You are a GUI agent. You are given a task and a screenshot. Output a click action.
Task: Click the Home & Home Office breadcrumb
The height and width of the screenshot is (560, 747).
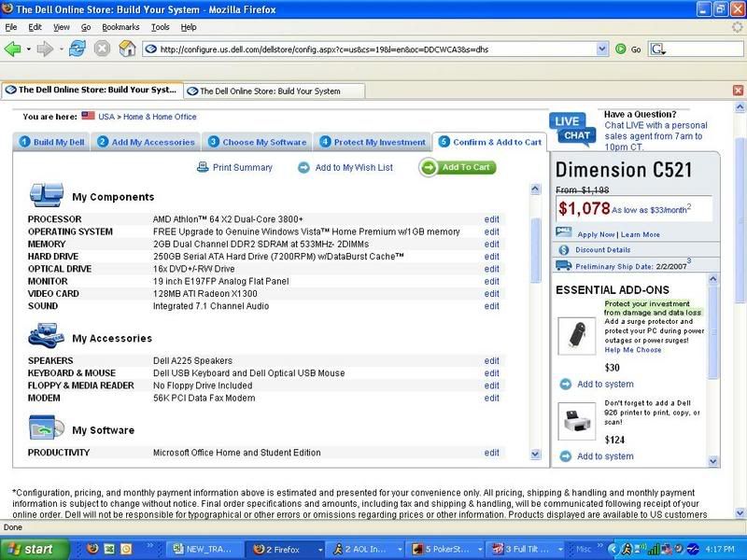(160, 117)
